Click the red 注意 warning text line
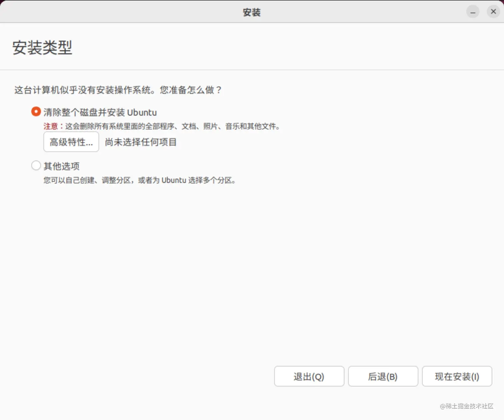Screen dimensions: 504x420 pyautogui.click(x=162, y=126)
